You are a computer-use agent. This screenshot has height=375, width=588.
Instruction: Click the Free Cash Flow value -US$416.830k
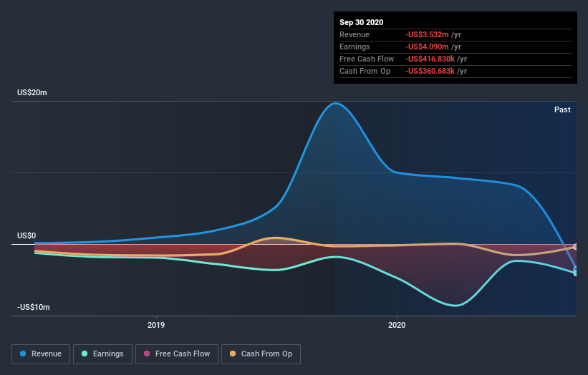coord(430,59)
